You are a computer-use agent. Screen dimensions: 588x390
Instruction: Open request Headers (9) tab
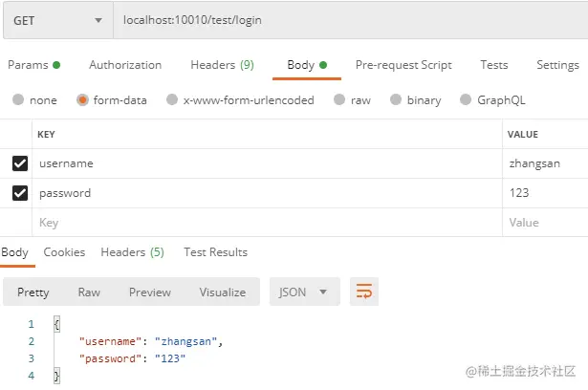click(222, 65)
